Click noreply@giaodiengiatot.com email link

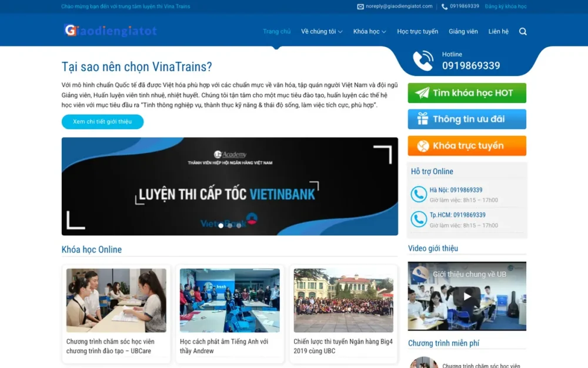tap(399, 6)
